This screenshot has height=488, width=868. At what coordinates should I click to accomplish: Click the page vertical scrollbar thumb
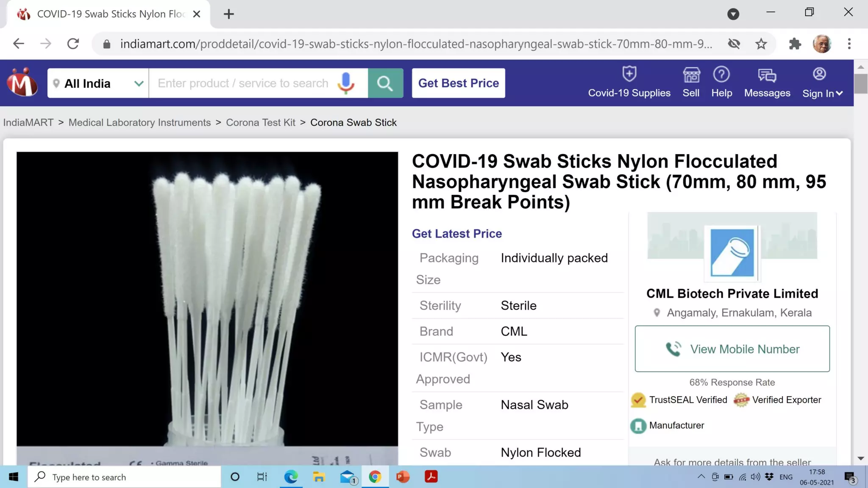coord(860,83)
